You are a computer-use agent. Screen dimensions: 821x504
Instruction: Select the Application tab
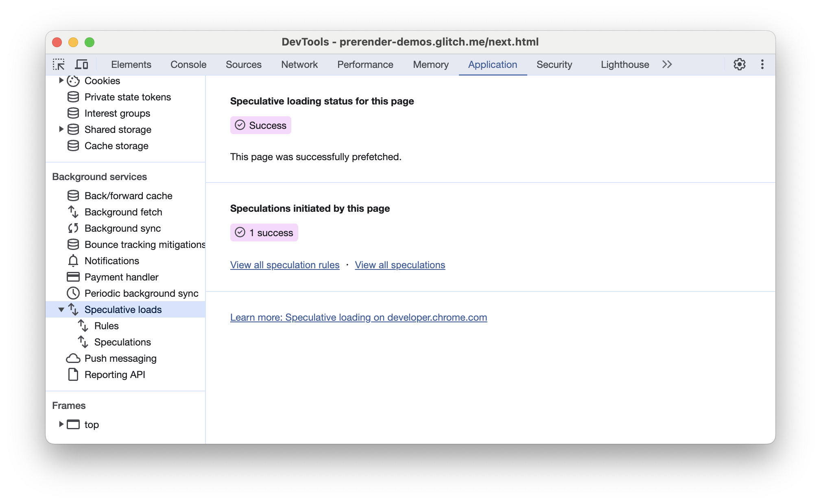click(x=493, y=65)
